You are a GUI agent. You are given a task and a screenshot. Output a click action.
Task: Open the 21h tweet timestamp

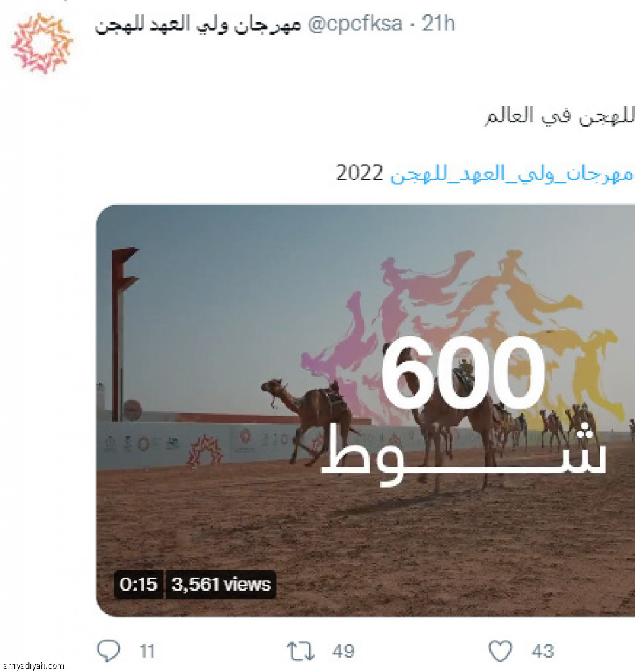[438, 24]
